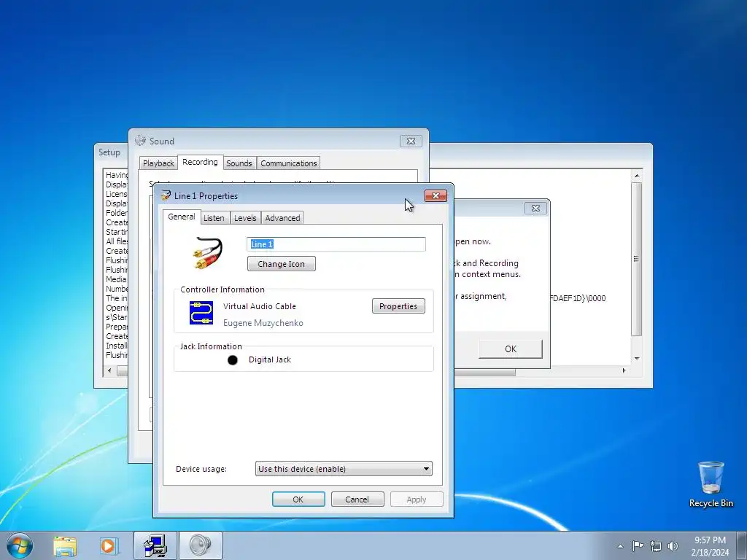This screenshot has height=560, width=747.
Task: Confirm with OK in Line 1 Properties
Action: 298,499
